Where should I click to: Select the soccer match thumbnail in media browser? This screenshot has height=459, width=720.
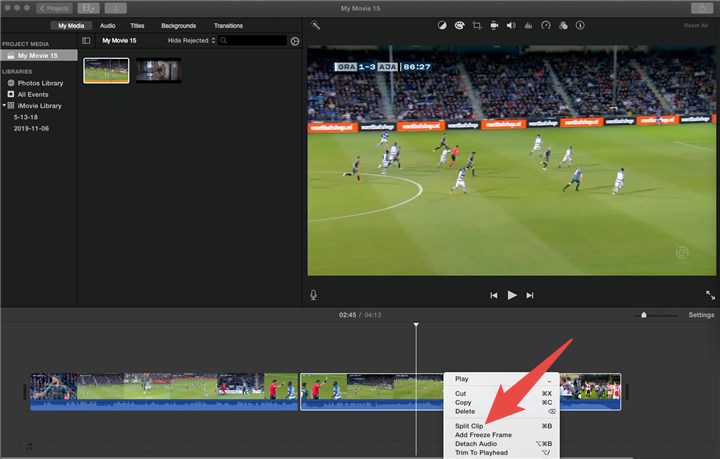point(106,70)
